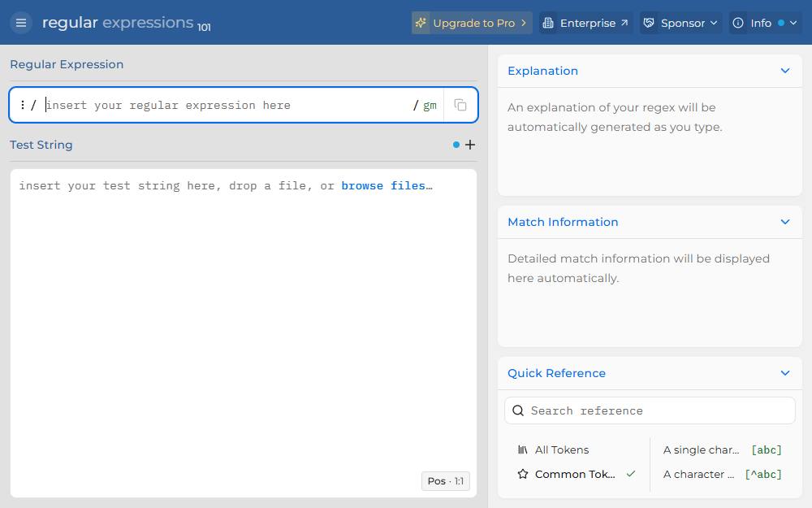Click the Upgrade to Pro chevron arrow

pos(524,23)
